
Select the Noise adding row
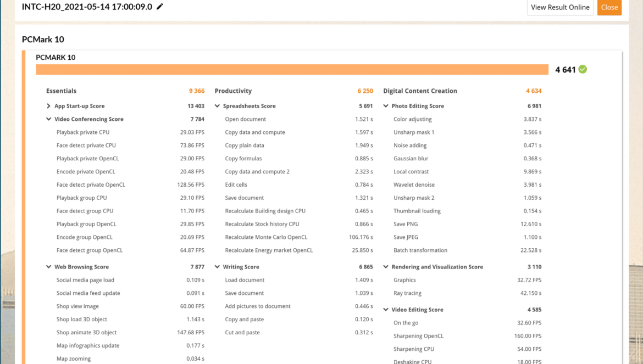pyautogui.click(x=468, y=145)
